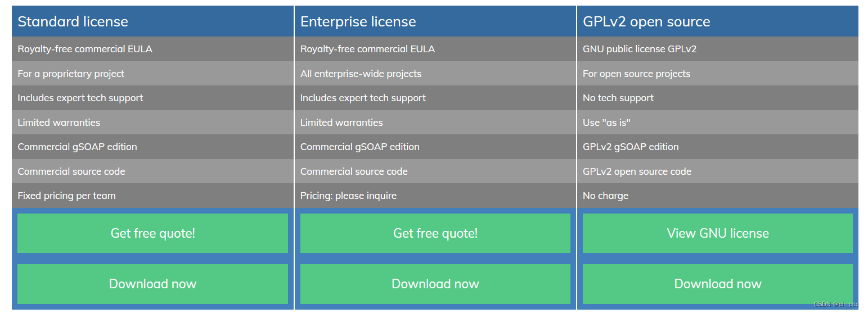This screenshot has height=313, width=868.
Task: Click the For open source projects row
Action: click(x=718, y=74)
